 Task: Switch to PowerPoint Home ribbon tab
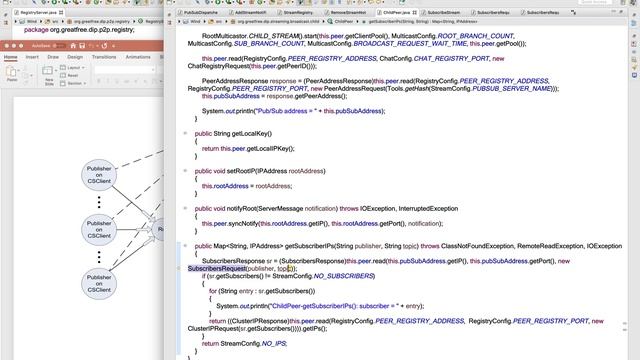11,57
